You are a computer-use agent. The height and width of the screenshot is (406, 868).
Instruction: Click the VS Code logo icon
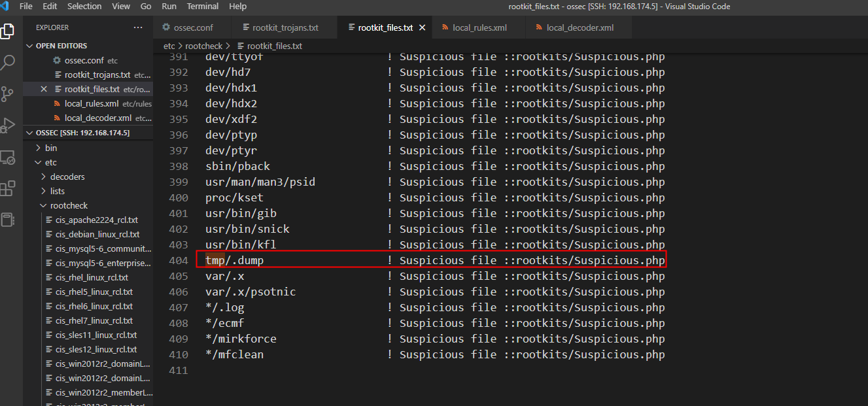click(5, 7)
